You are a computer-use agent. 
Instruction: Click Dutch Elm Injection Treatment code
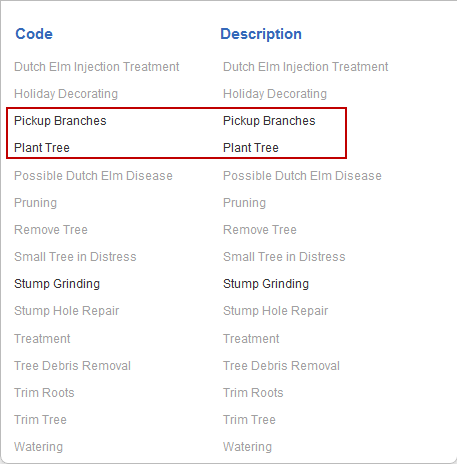click(x=97, y=67)
